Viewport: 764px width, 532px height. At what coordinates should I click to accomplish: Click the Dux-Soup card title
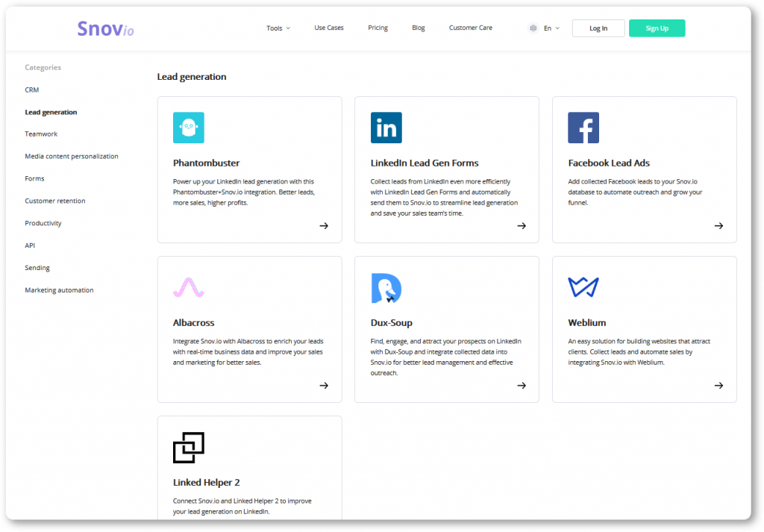pyautogui.click(x=391, y=323)
